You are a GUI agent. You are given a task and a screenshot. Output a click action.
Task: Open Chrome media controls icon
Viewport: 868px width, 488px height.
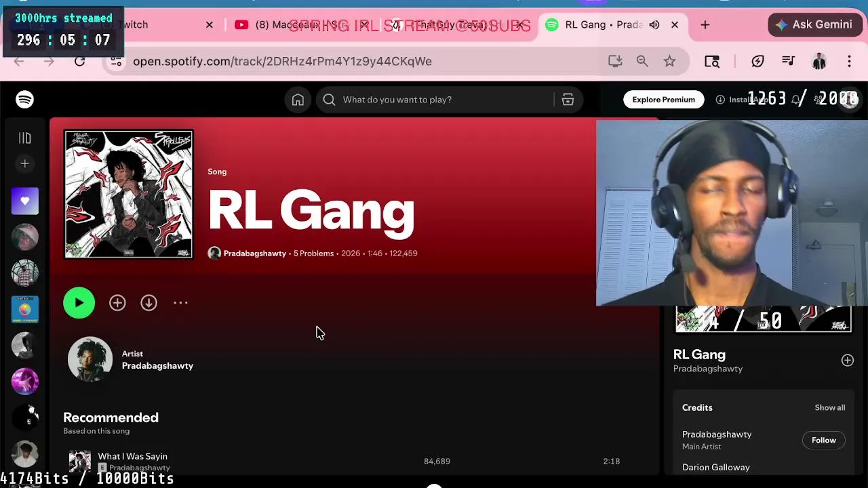click(x=788, y=62)
